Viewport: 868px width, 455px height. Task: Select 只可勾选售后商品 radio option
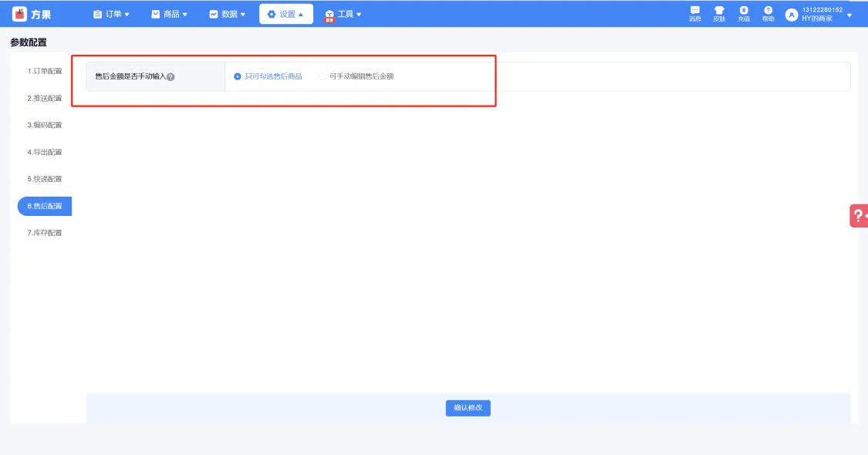pyautogui.click(x=268, y=76)
